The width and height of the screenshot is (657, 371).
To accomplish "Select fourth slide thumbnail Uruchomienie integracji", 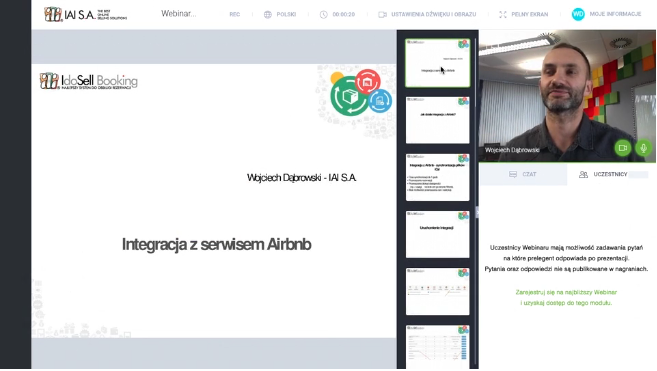I will (x=437, y=234).
